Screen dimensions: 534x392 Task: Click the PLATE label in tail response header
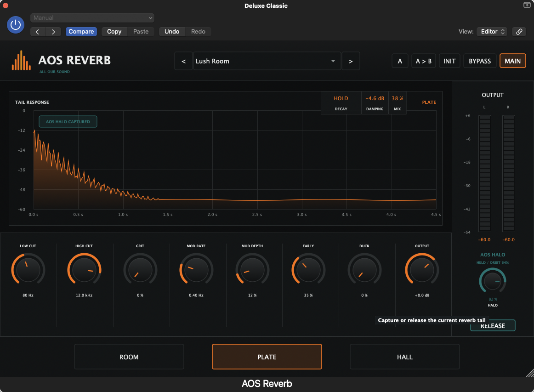(x=429, y=102)
